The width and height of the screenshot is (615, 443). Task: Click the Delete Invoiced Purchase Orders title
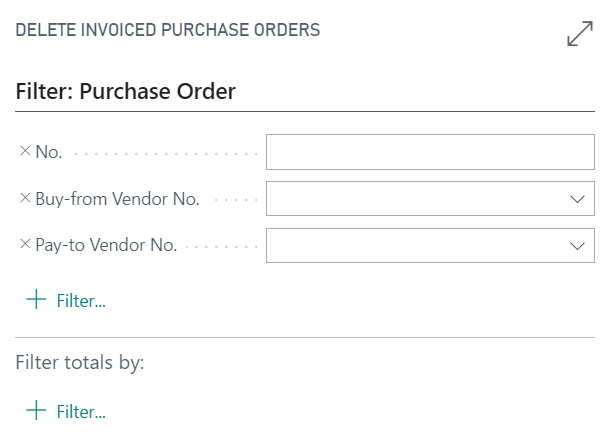coord(168,30)
